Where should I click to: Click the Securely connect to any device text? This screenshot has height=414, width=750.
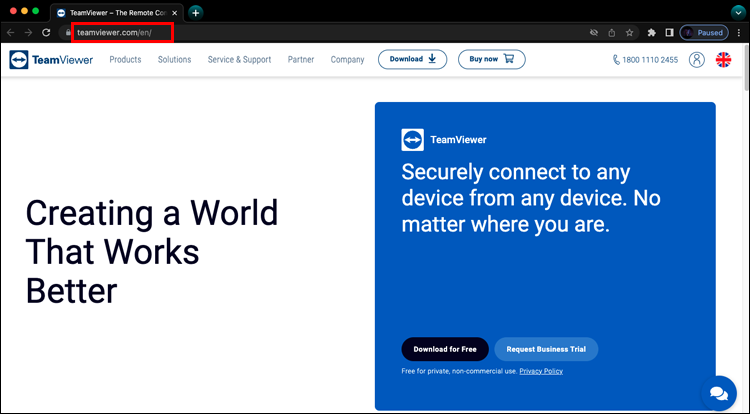tap(531, 198)
